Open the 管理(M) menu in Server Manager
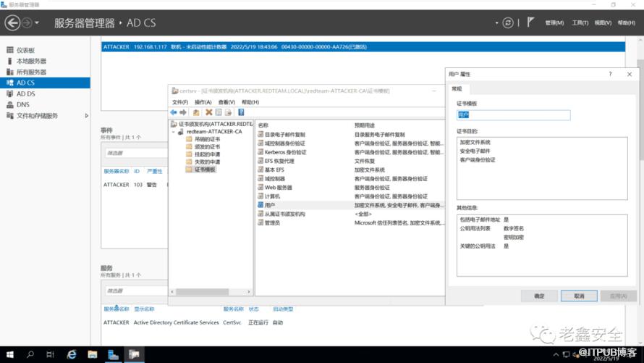The height and width of the screenshot is (363, 644). click(554, 22)
